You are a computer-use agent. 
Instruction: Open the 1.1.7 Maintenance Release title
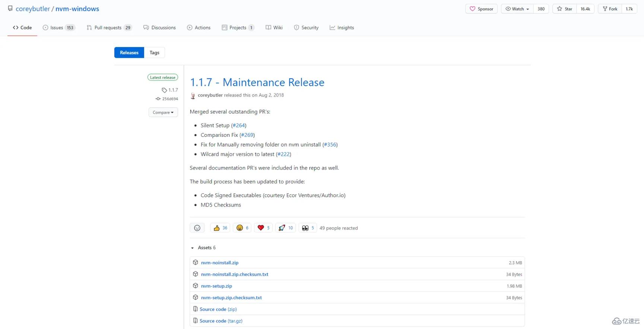[x=257, y=82]
